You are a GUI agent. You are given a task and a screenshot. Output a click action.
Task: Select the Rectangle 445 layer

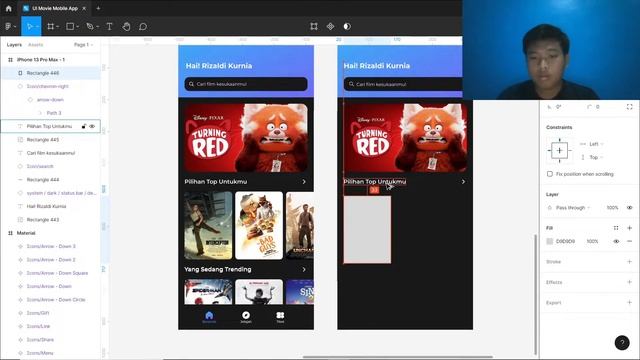pos(43,140)
